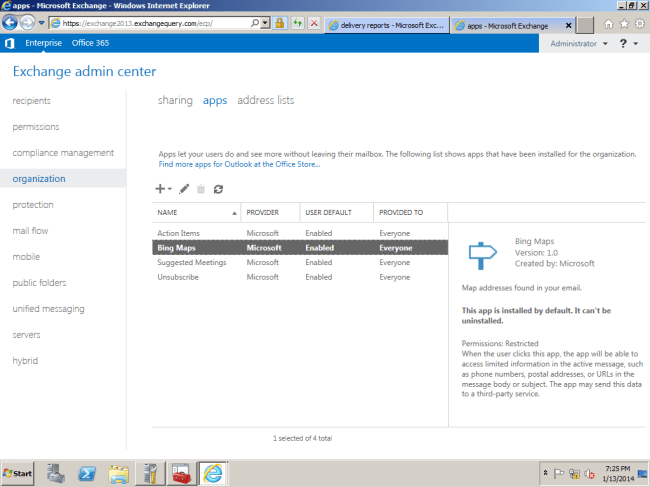Click Find more apps for Outlook link

(239, 164)
